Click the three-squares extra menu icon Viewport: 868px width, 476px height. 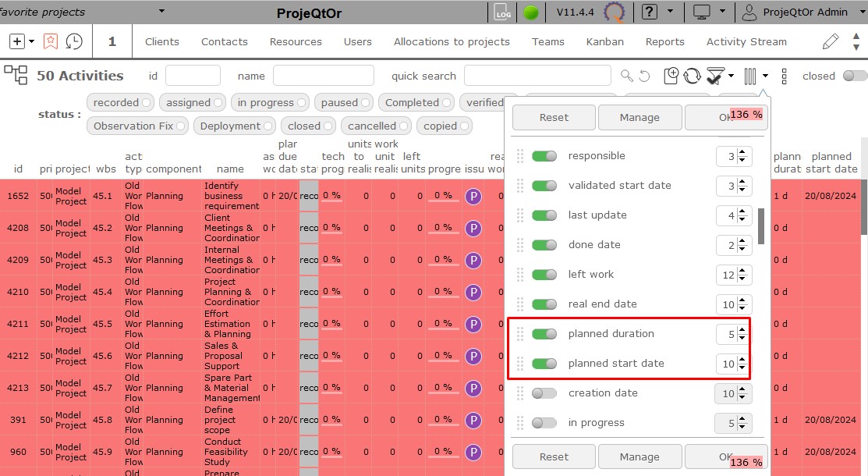click(x=784, y=76)
